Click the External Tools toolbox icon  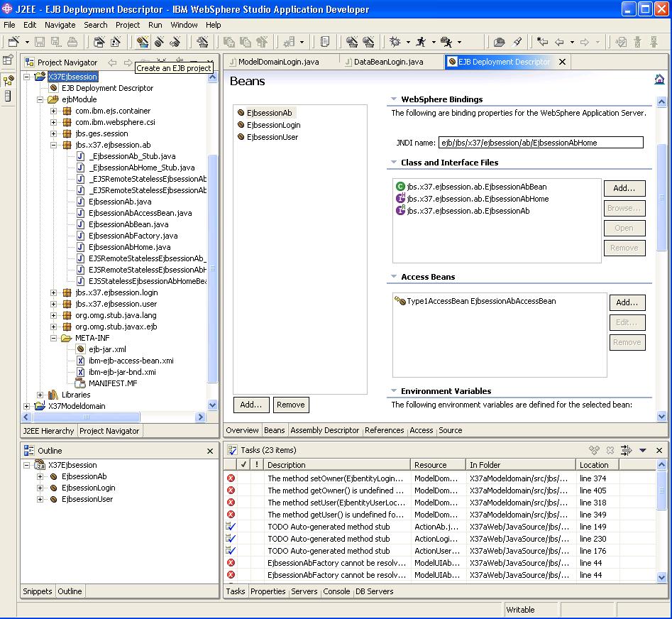446,42
